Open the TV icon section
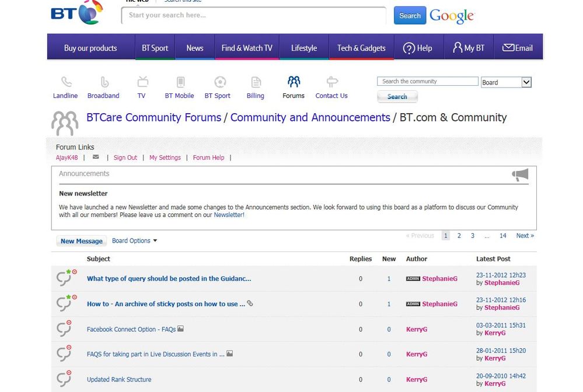The width and height of the screenshot is (583, 392). 143,81
